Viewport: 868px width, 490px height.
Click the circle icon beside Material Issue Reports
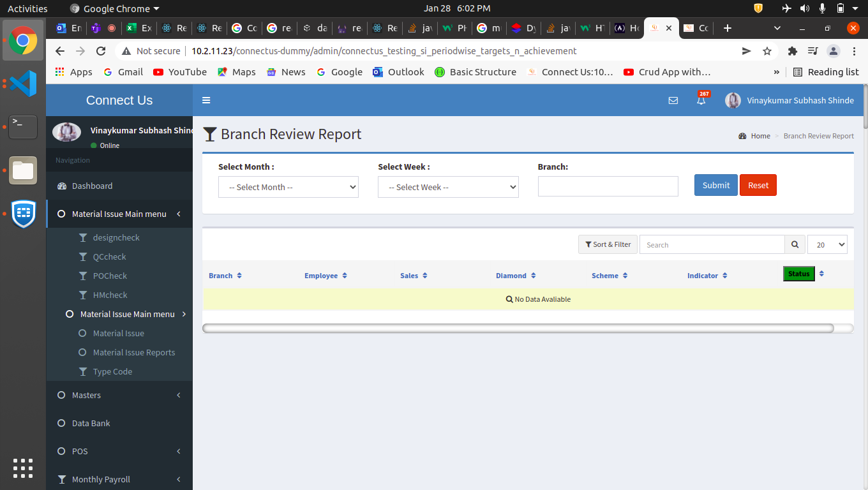click(x=82, y=352)
